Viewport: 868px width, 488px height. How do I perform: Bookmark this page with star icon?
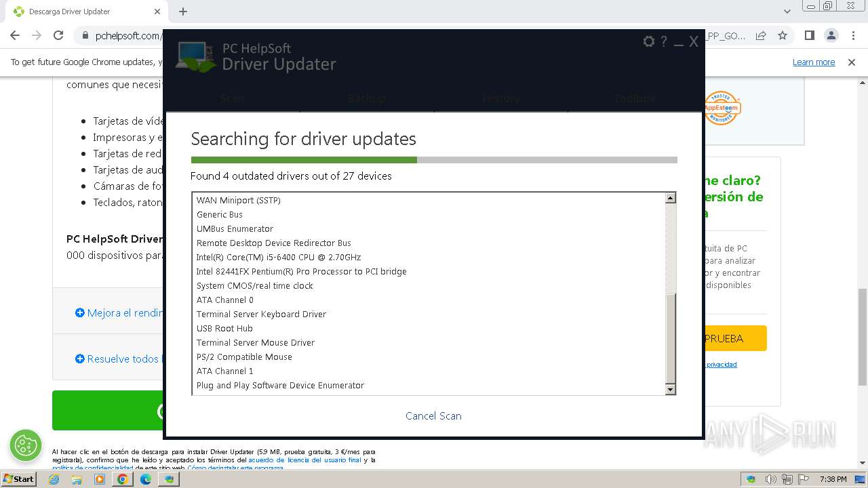tap(783, 35)
